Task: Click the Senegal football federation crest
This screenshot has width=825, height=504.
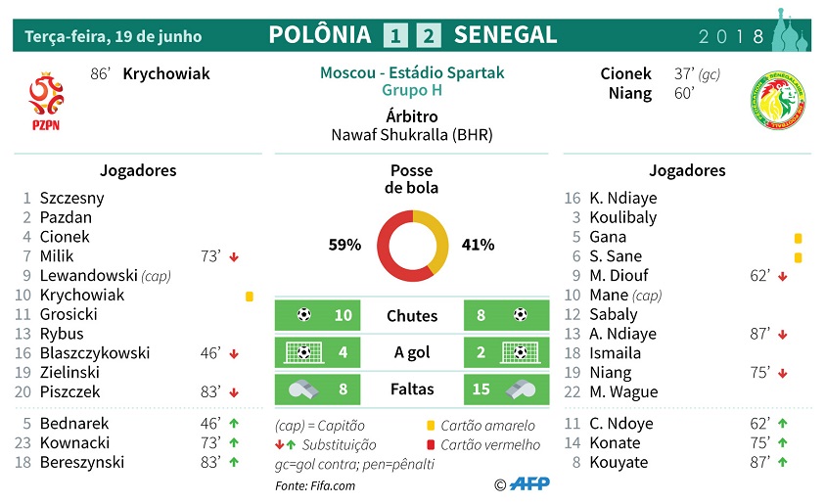Action: click(x=778, y=101)
